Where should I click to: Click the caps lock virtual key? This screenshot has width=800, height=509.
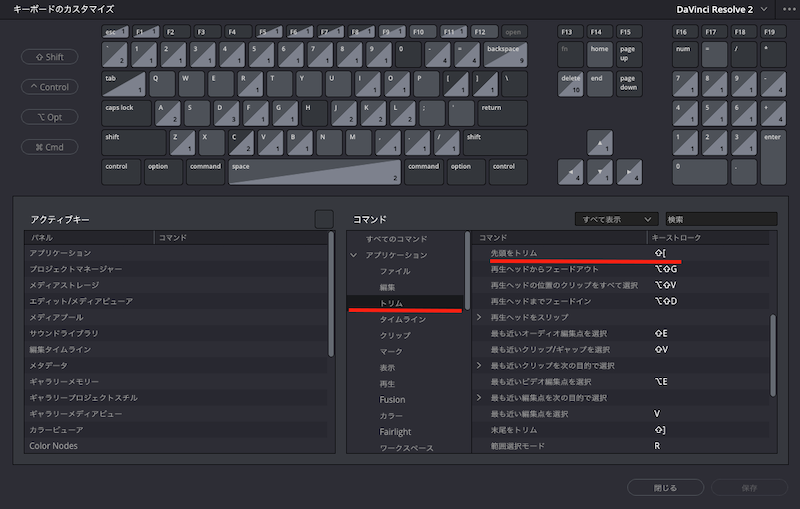127,114
